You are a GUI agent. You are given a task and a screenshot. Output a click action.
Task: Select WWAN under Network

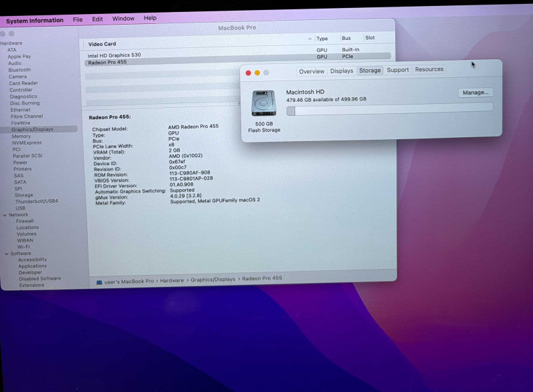click(25, 240)
